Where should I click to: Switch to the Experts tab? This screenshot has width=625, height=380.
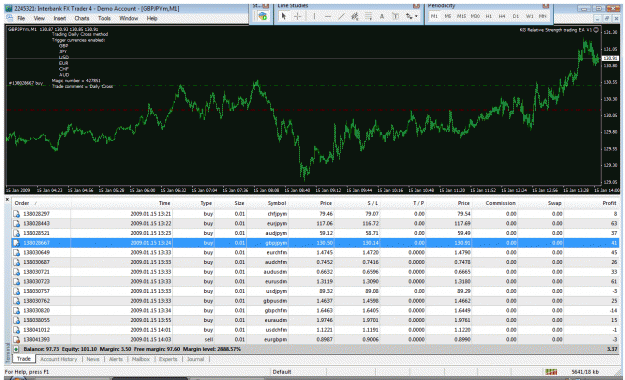168,359
